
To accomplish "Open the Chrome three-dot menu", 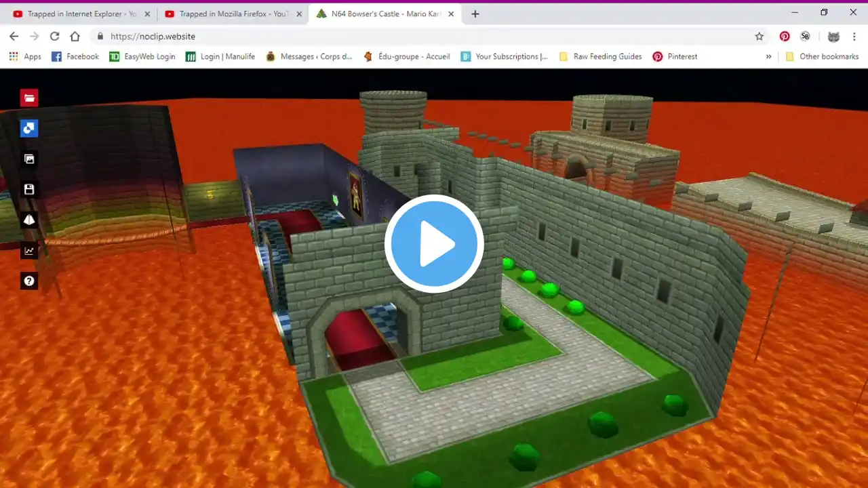I will click(x=854, y=37).
